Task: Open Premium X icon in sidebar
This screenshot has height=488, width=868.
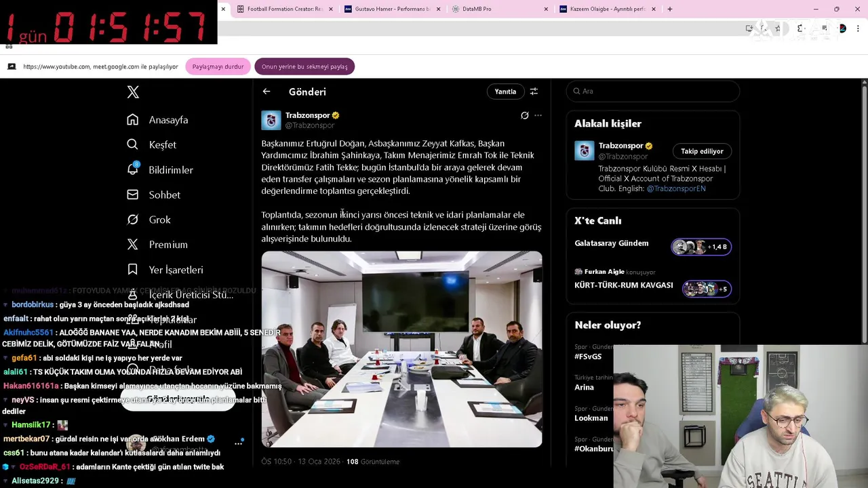Action: click(133, 245)
